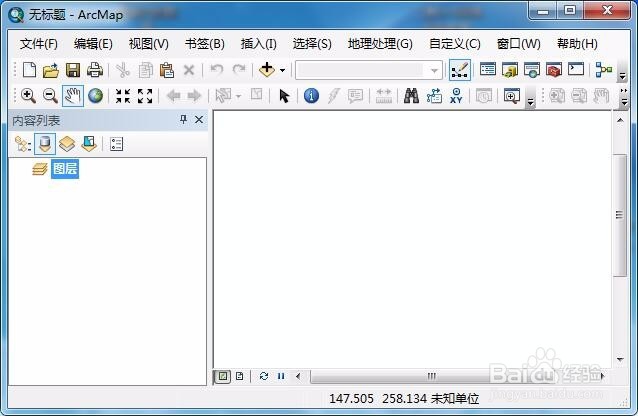Open the Edit menu 编辑(E)
The width and height of the screenshot is (638, 416).
(x=93, y=44)
